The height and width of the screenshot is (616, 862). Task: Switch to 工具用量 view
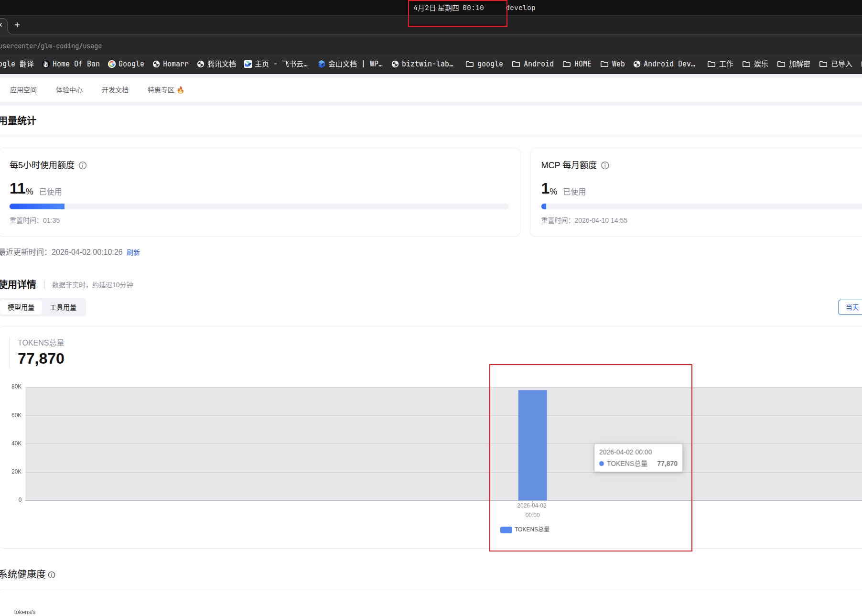coord(63,307)
